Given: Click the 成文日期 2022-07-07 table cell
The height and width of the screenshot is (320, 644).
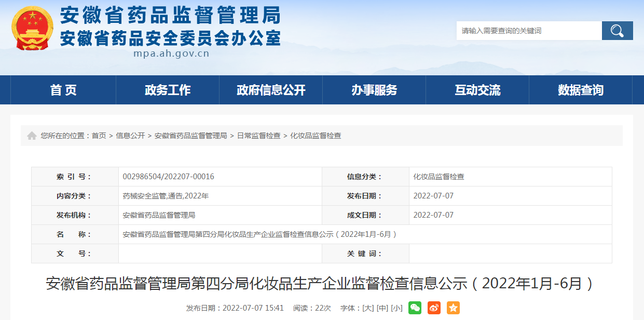Looking at the screenshot, I should (510, 215).
